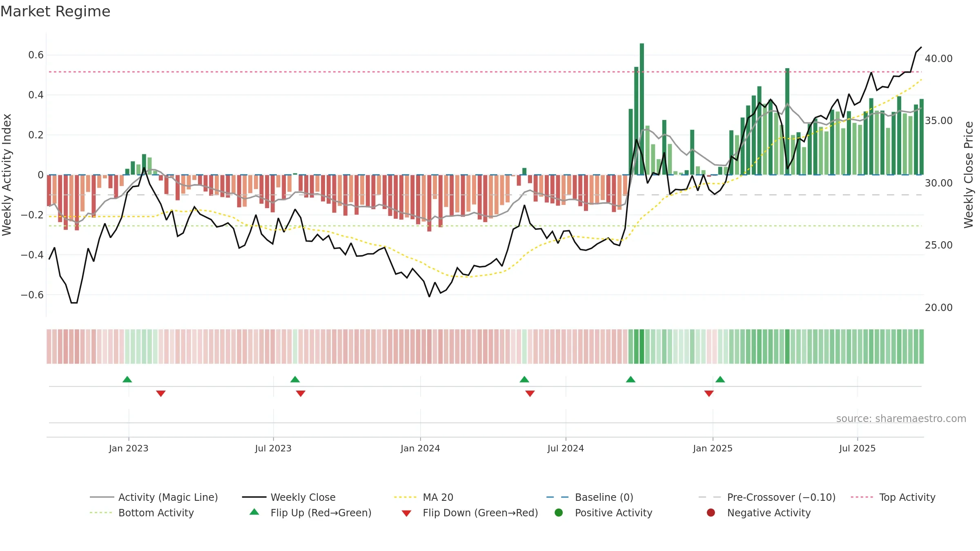The image size is (980, 551).
Task: Toggle the Top Activity legend entry
Action: pos(893,497)
